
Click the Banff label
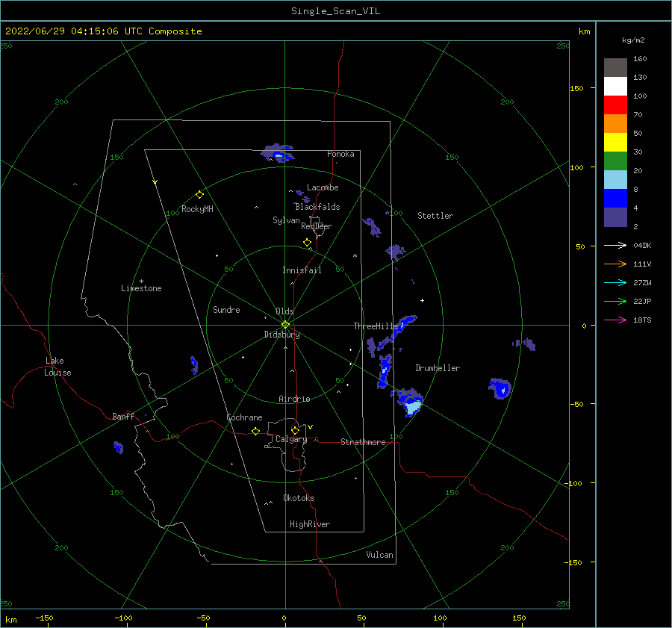[123, 417]
